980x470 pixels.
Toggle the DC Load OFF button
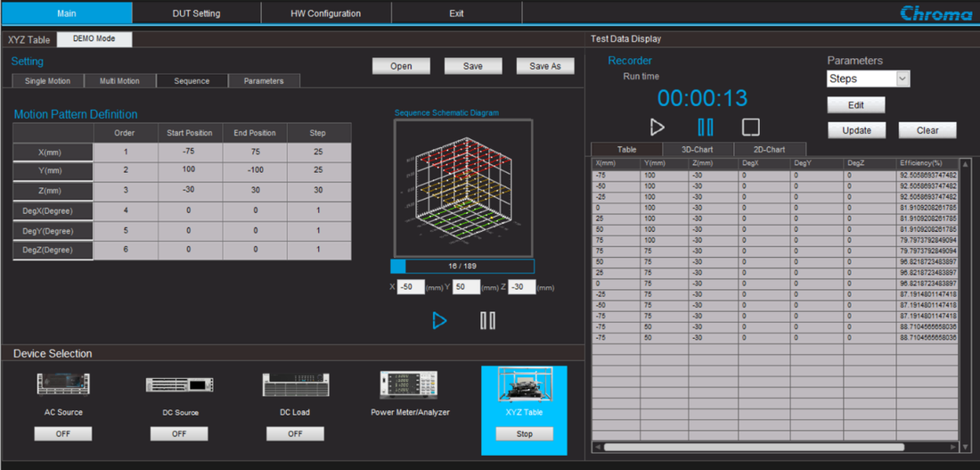(295, 433)
